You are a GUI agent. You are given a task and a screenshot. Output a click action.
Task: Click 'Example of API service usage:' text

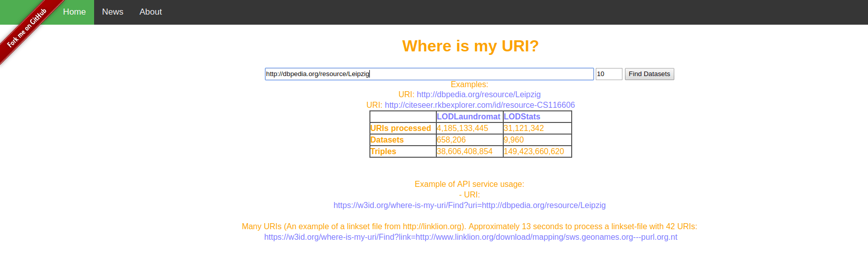pyautogui.click(x=469, y=184)
